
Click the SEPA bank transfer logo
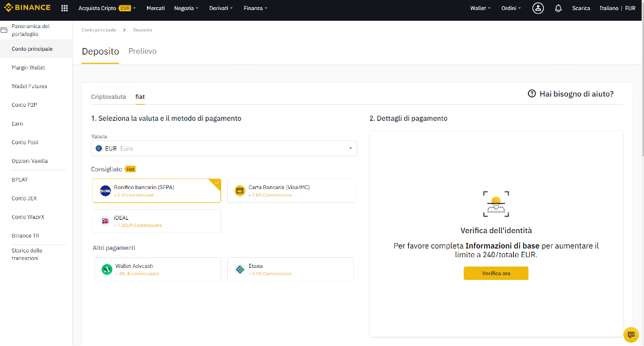pyautogui.click(x=105, y=191)
